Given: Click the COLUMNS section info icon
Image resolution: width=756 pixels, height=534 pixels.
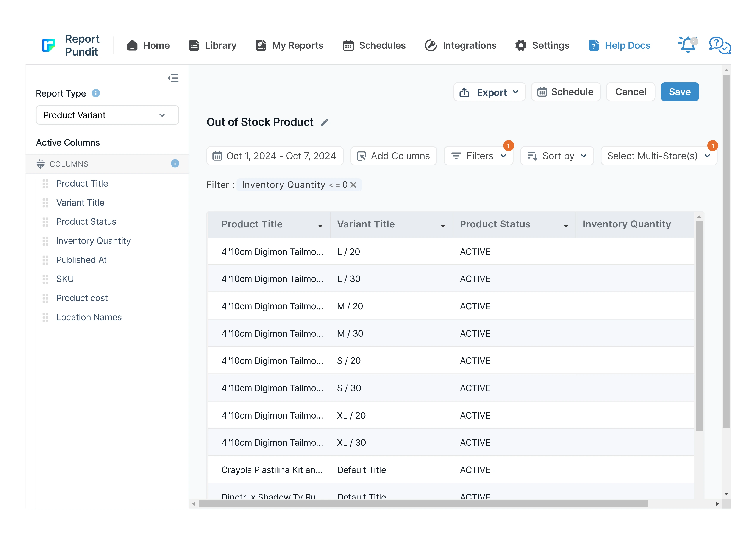Looking at the screenshot, I should [x=175, y=163].
